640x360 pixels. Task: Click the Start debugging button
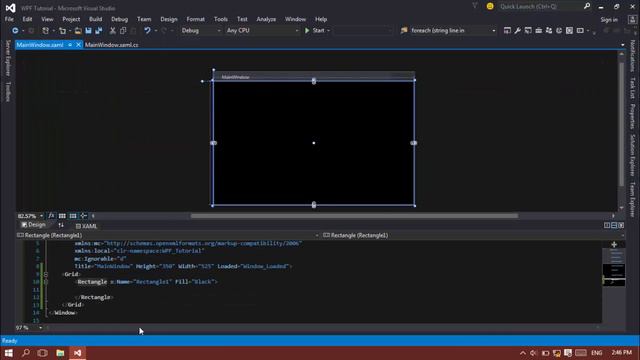tap(315, 31)
